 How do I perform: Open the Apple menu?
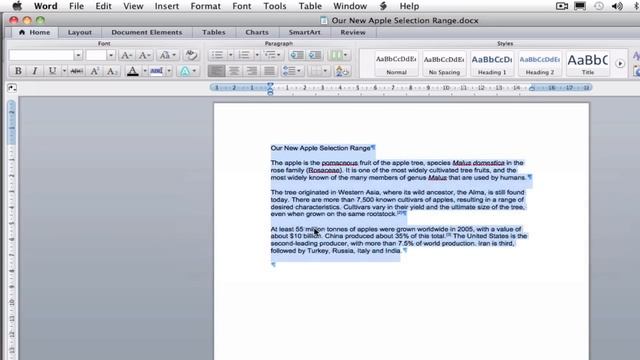click(x=17, y=6)
